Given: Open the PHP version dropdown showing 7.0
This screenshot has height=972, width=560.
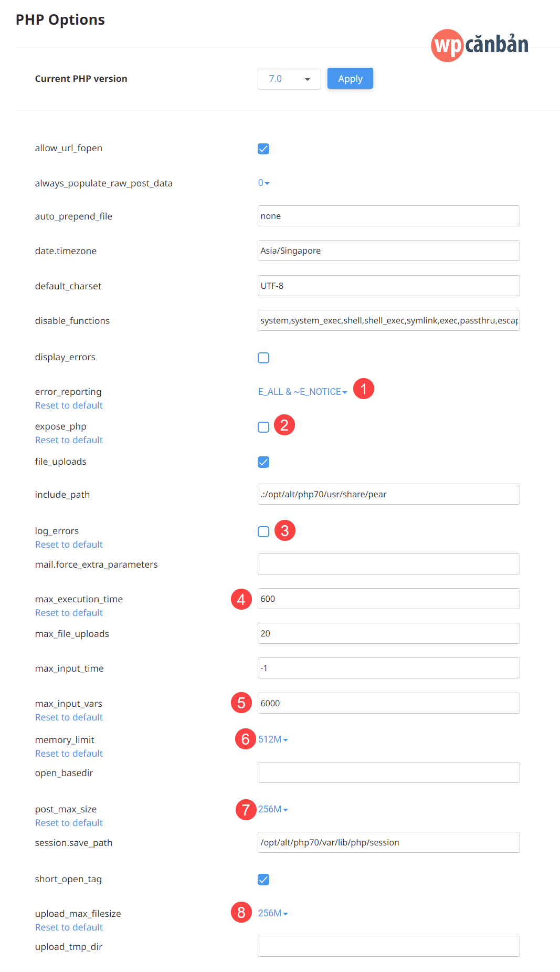Looking at the screenshot, I should 289,78.
